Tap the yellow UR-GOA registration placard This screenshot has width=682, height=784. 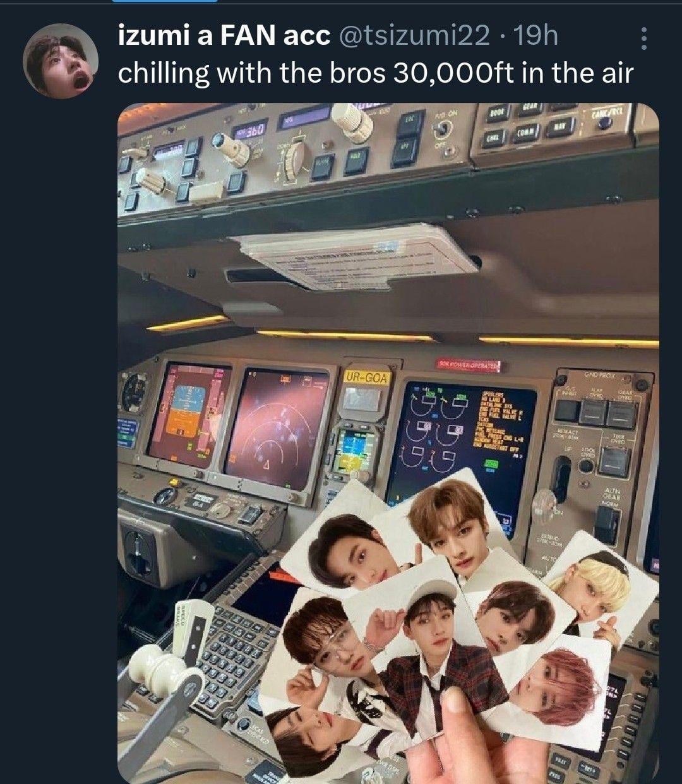[x=367, y=377]
